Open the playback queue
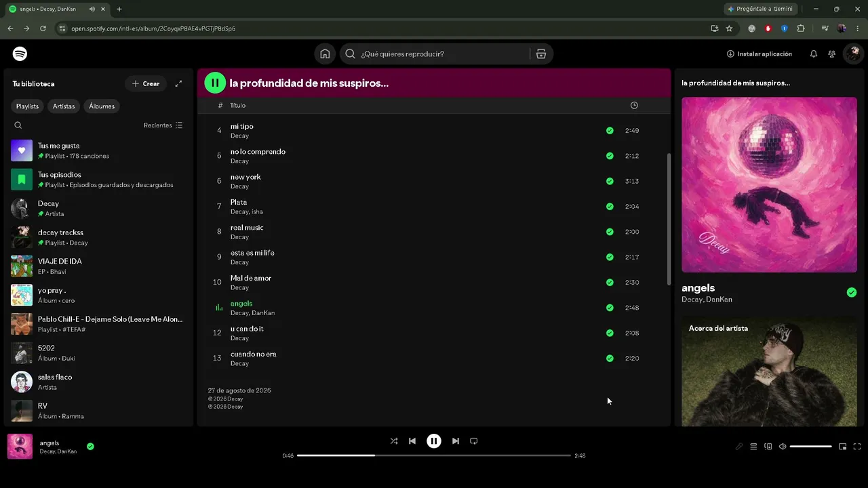This screenshot has height=488, width=868. 753,447
